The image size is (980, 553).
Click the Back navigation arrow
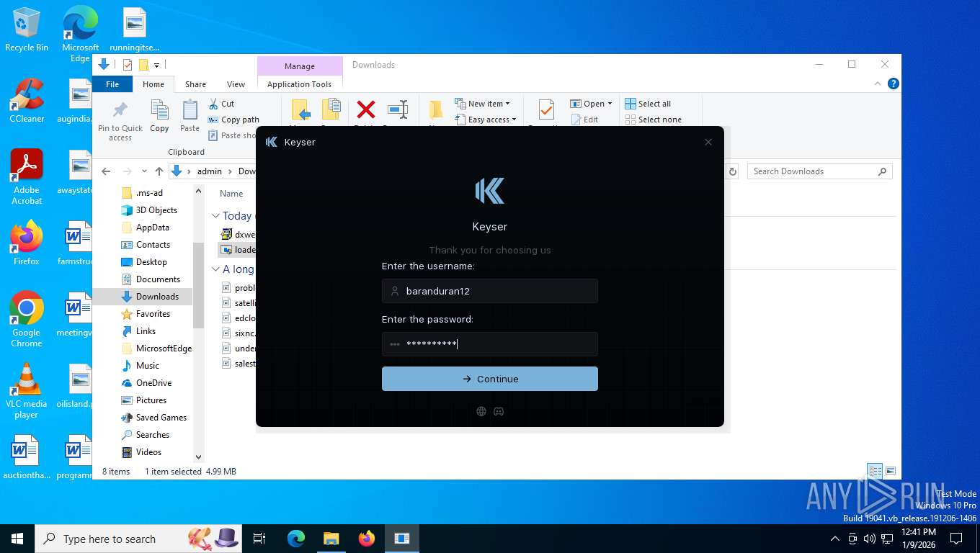point(107,171)
